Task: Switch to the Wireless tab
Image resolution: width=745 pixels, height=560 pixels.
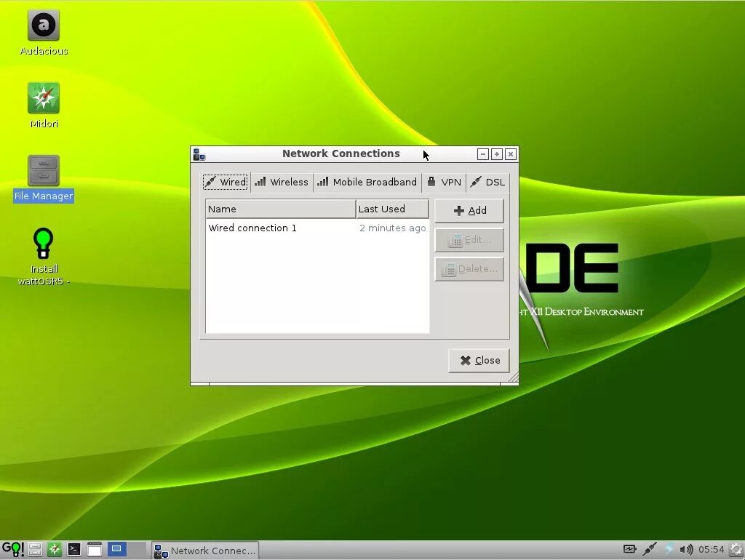Action: (282, 183)
